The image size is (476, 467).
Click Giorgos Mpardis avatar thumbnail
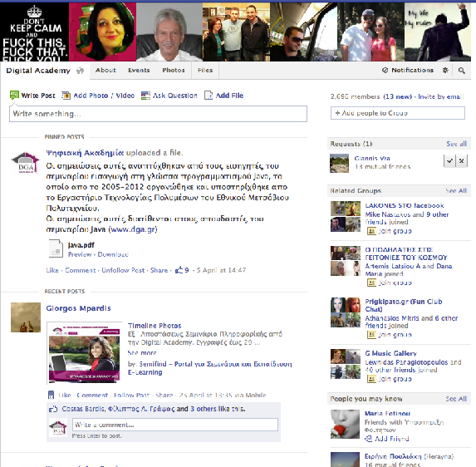(26, 317)
